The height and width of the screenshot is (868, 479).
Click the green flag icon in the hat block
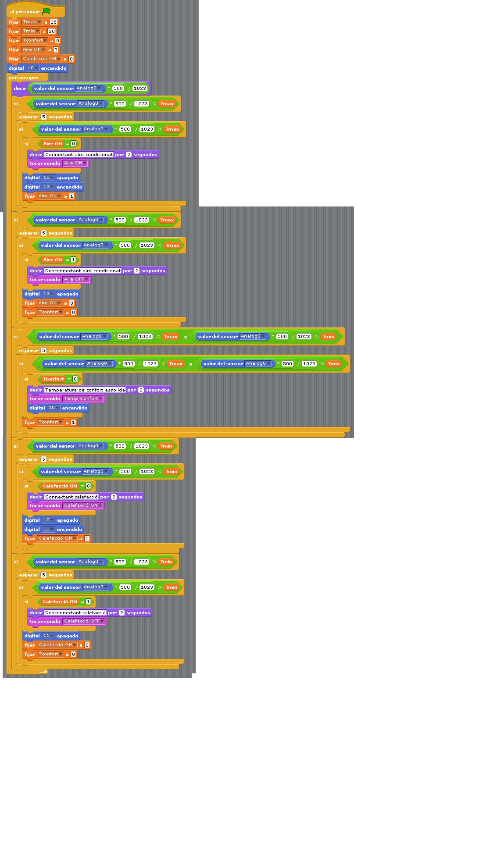46,11
